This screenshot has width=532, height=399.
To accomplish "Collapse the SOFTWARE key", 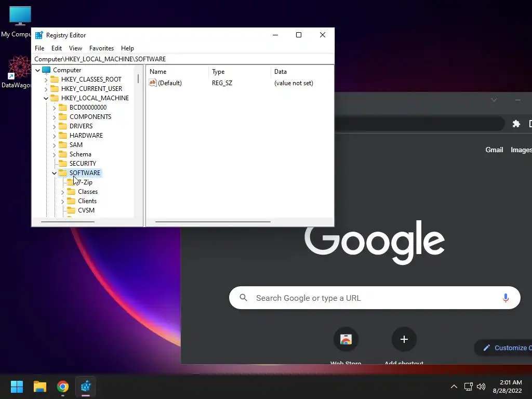I will [54, 173].
